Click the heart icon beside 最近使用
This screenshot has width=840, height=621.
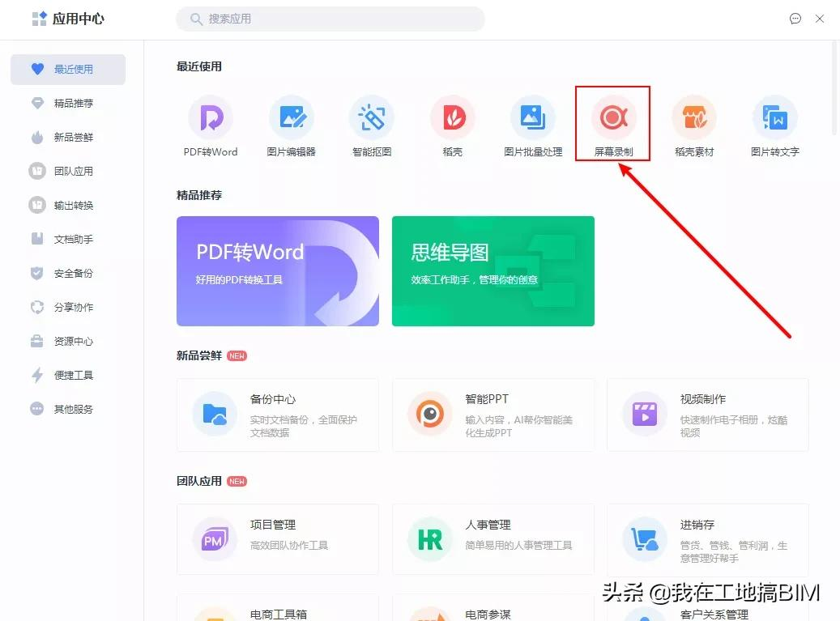tap(37, 69)
